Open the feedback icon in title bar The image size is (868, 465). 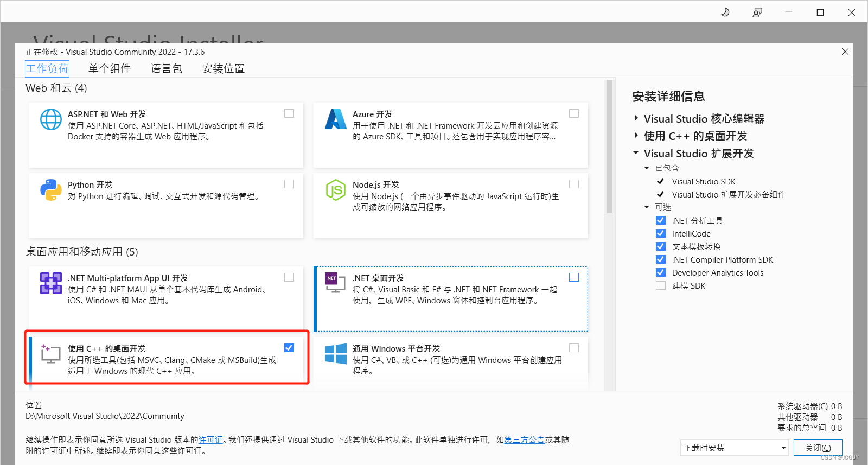pyautogui.click(x=757, y=12)
